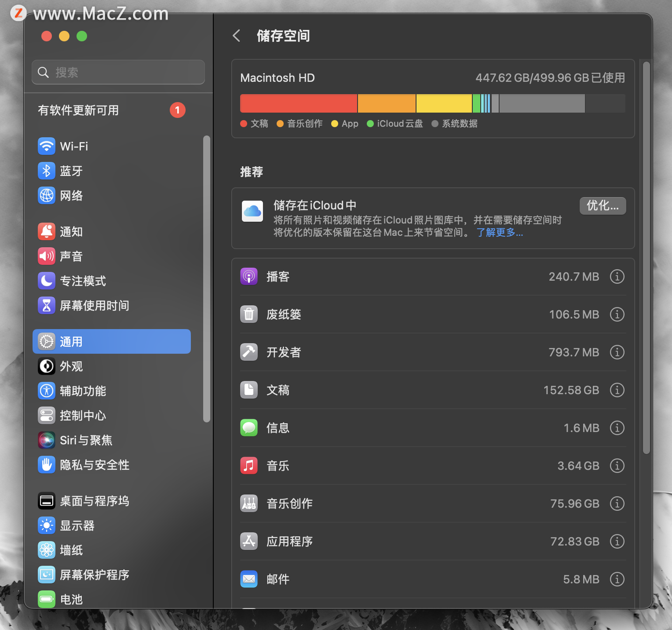Show info for Messages 1.6 MB row
Image resolution: width=672 pixels, height=630 pixels.
point(617,428)
